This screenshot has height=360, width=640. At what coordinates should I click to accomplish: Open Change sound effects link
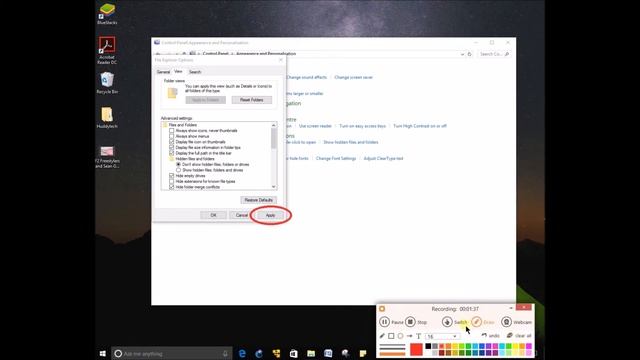point(307,77)
